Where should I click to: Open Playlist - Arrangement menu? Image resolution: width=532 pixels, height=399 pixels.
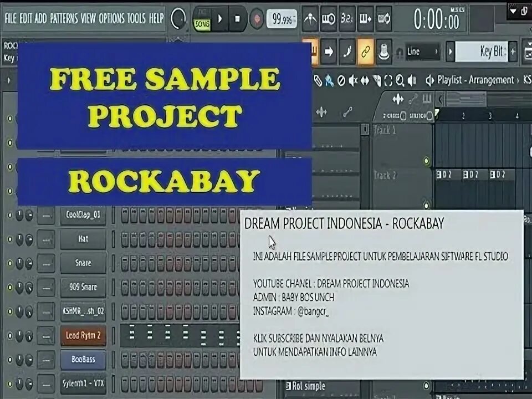coord(476,80)
